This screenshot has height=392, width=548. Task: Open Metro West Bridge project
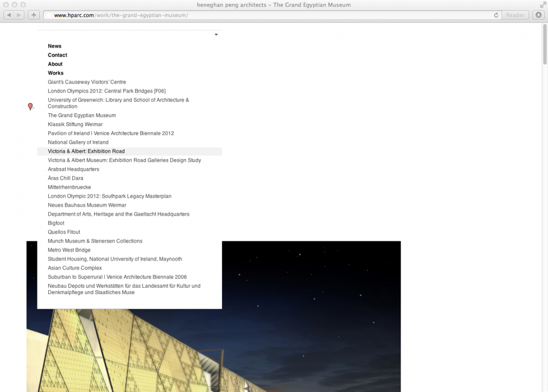[69, 250]
